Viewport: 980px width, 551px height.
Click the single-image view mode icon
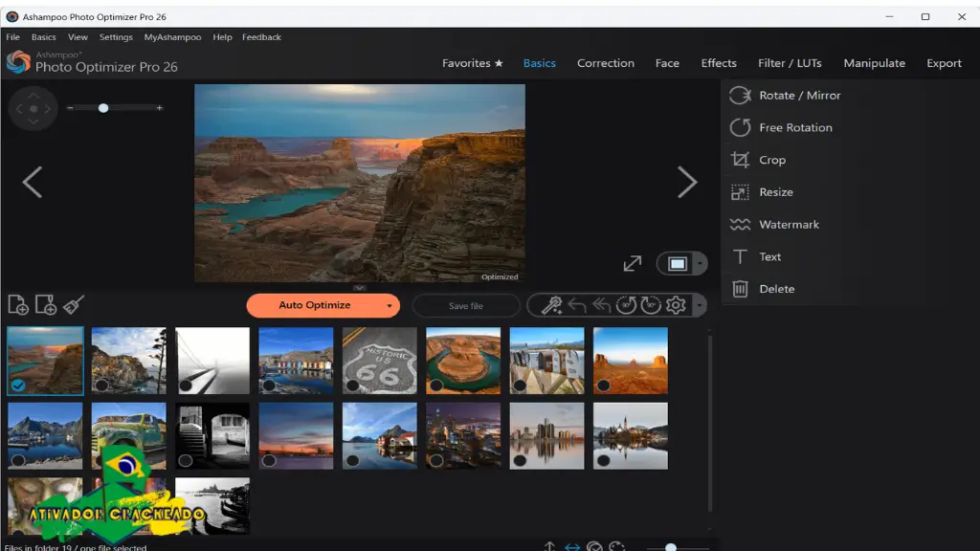tap(678, 264)
